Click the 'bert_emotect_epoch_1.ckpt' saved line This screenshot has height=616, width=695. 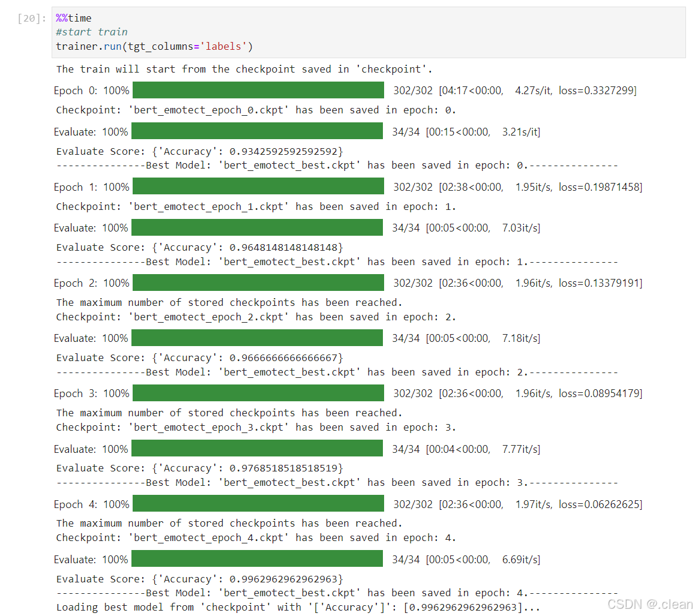tap(256, 207)
